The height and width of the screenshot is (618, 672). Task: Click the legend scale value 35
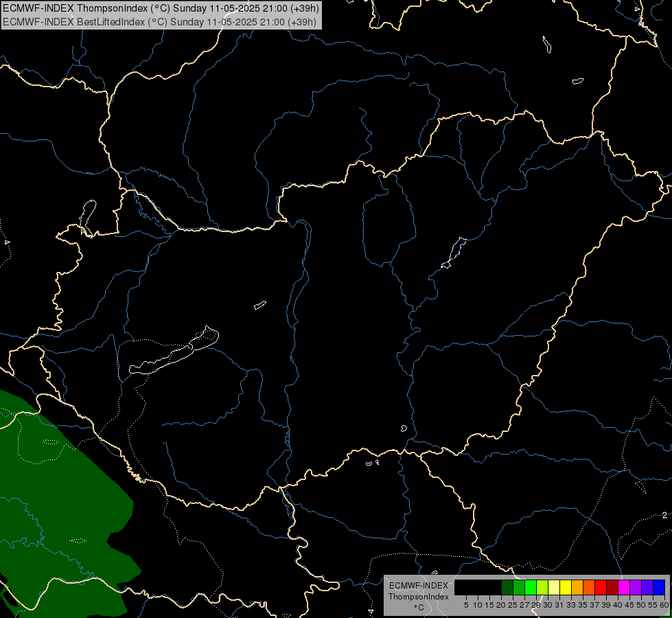583,605
